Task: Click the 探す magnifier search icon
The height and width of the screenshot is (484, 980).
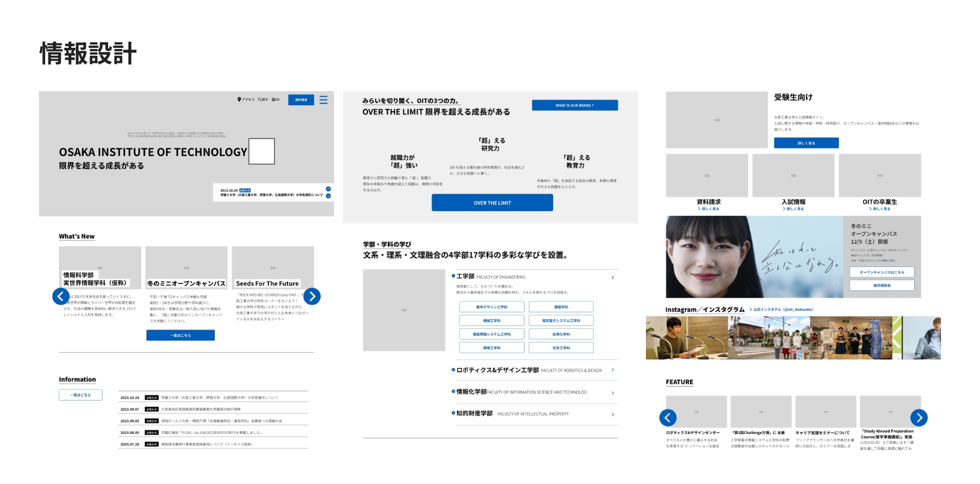Action: pyautogui.click(x=259, y=100)
